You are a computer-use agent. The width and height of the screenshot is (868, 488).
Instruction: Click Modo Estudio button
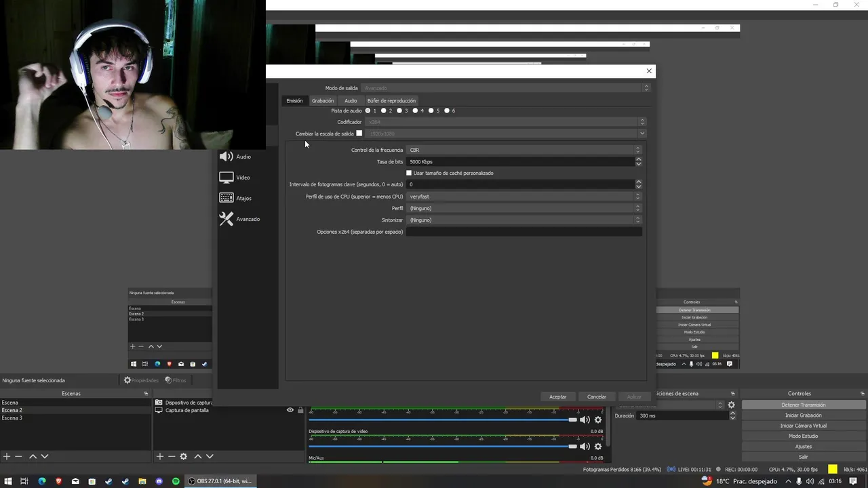(804, 436)
